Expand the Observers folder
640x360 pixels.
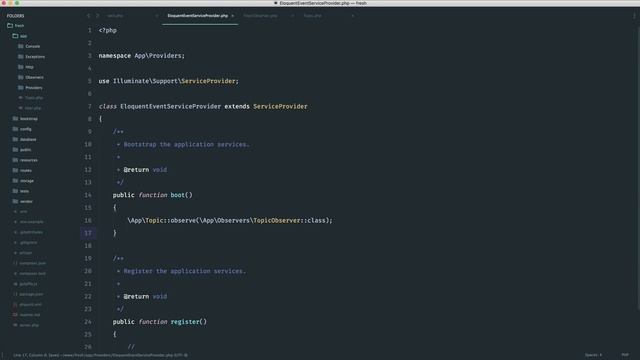pos(31,77)
